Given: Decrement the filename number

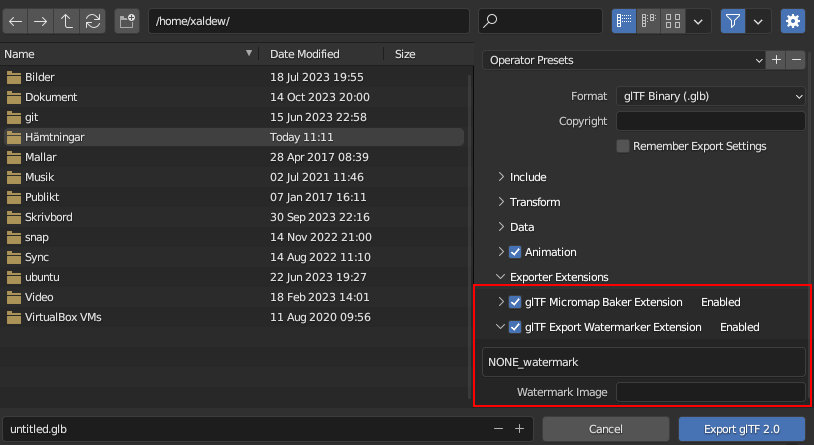Looking at the screenshot, I should 498,429.
